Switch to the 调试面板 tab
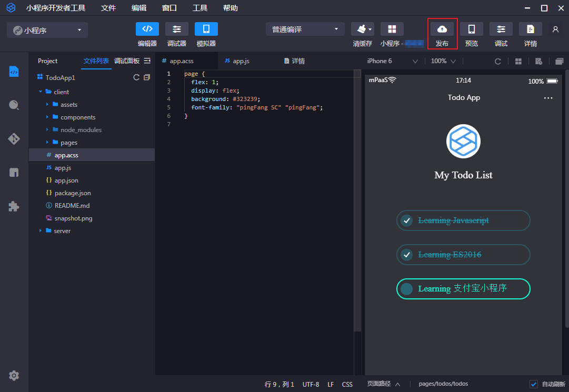The height and width of the screenshot is (392, 569). pyautogui.click(x=127, y=61)
